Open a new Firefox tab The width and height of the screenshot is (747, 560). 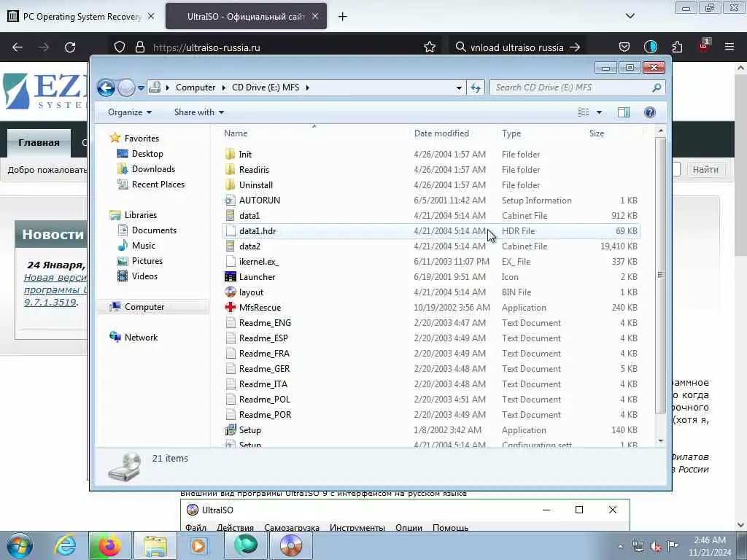point(342,17)
